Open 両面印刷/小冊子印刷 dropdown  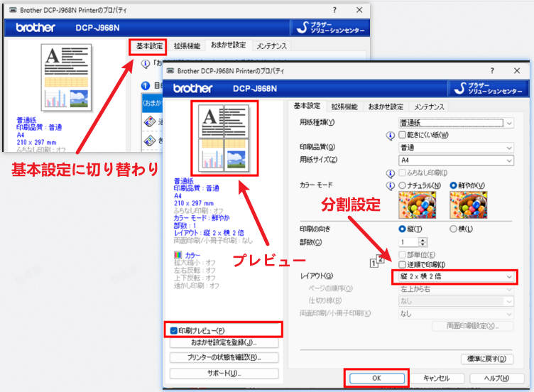click(456, 314)
